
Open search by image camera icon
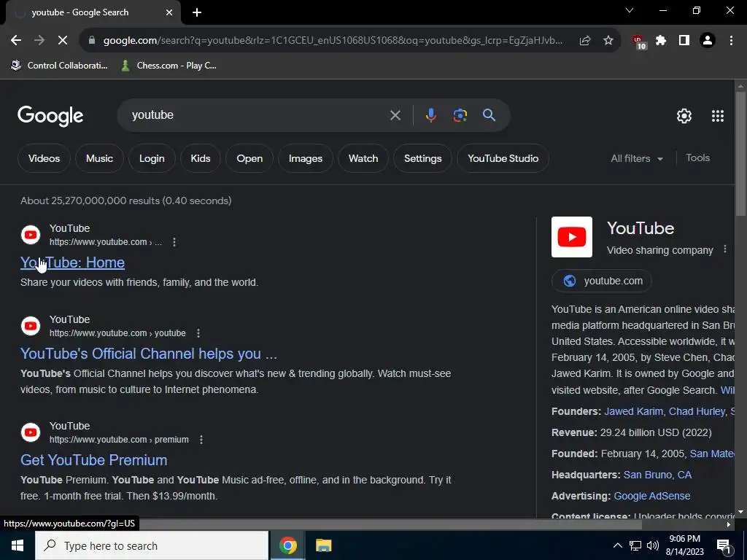(460, 115)
